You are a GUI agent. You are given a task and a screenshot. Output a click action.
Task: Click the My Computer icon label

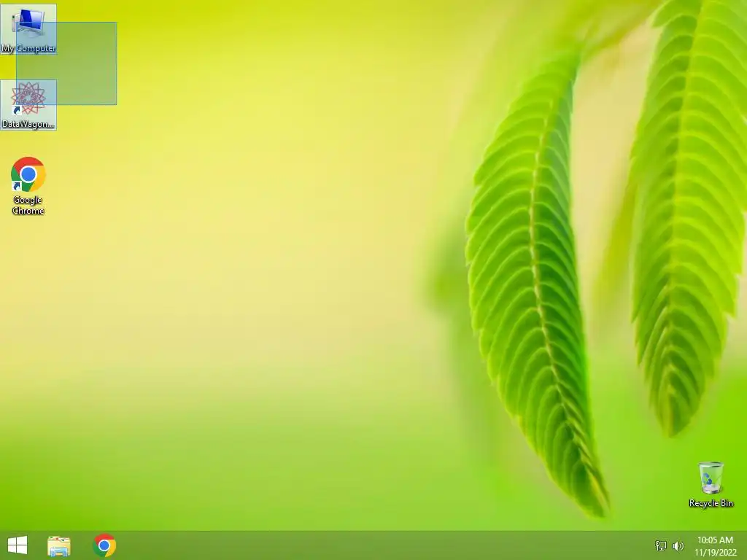click(28, 48)
